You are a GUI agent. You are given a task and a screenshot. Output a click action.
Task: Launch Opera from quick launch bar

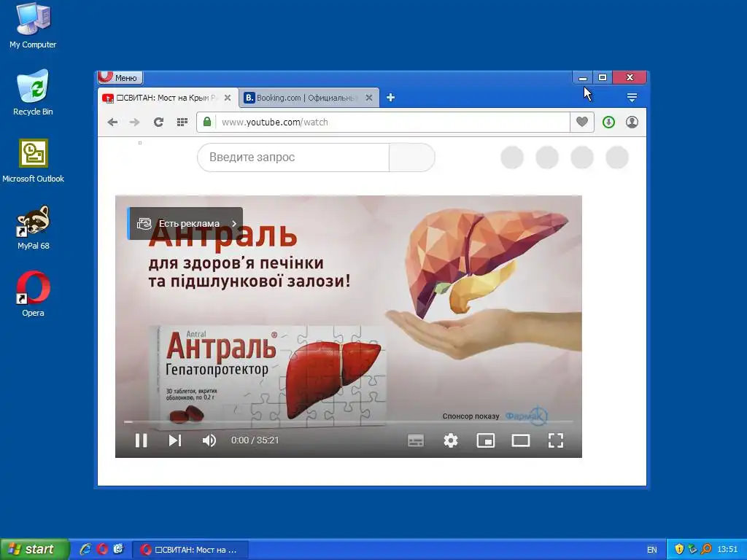(102, 549)
